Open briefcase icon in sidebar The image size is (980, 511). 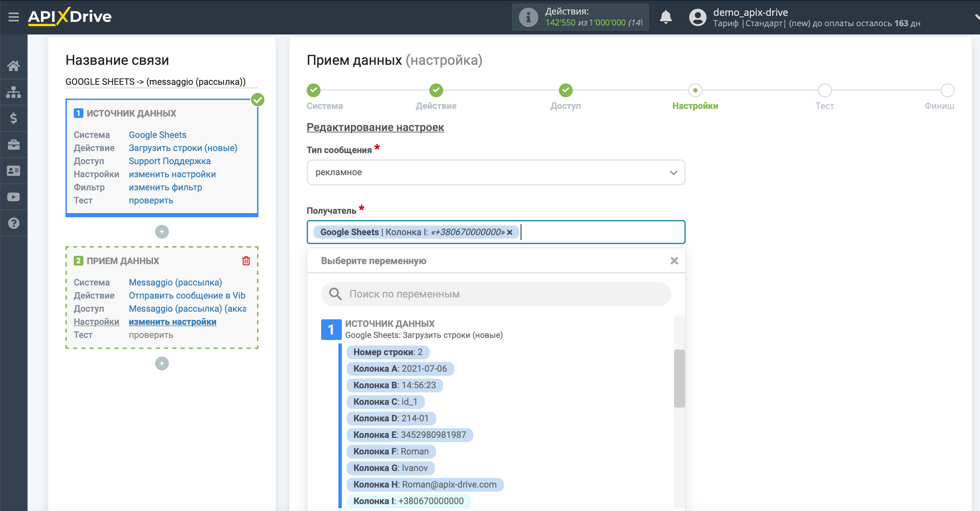point(14,145)
